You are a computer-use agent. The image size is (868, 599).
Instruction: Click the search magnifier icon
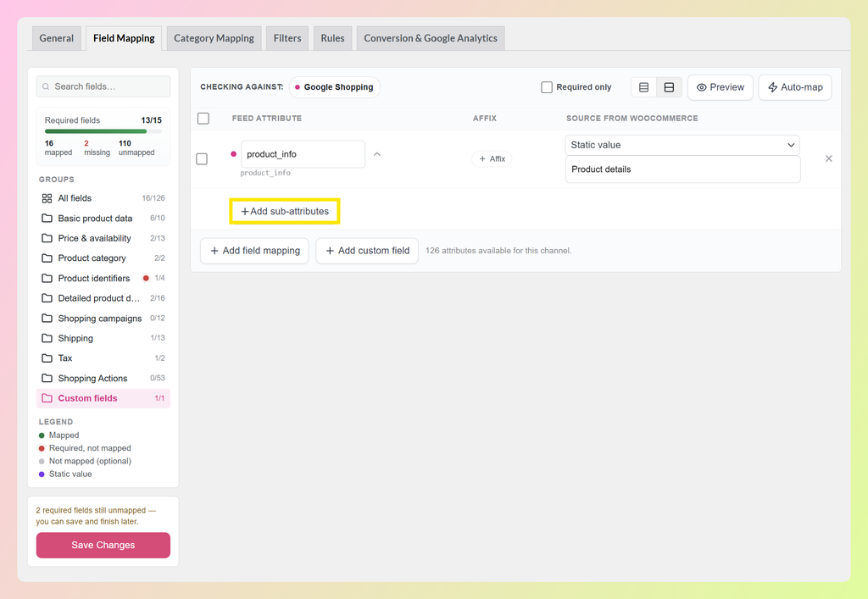point(46,86)
